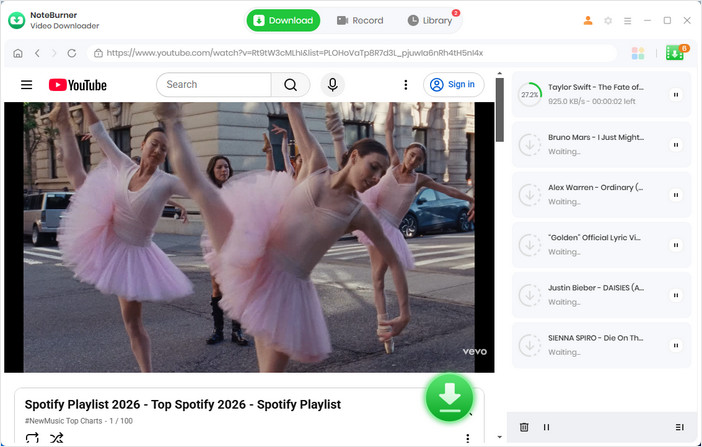
Task: Select "Bruno Mars - I Just Might..." title
Action: (x=596, y=138)
